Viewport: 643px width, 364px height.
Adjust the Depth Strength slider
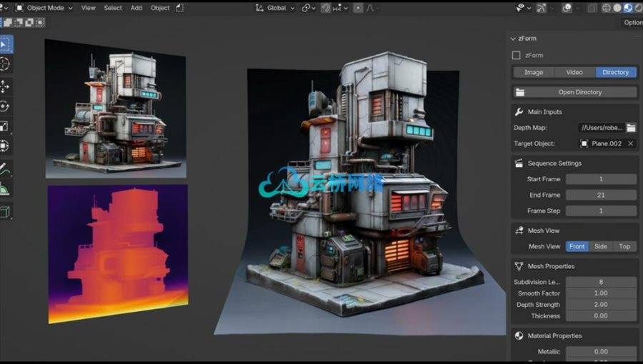pos(601,305)
